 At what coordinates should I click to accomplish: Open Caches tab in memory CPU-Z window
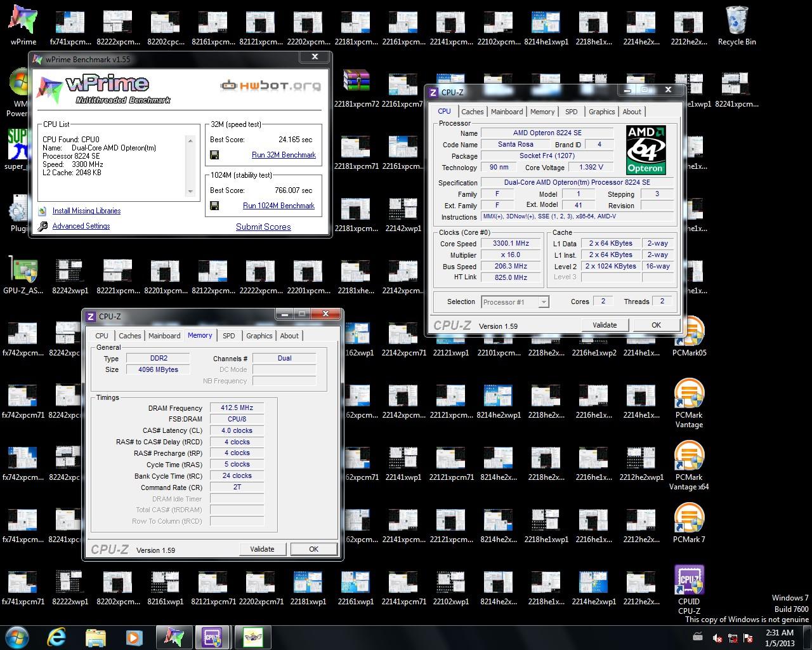click(x=129, y=336)
